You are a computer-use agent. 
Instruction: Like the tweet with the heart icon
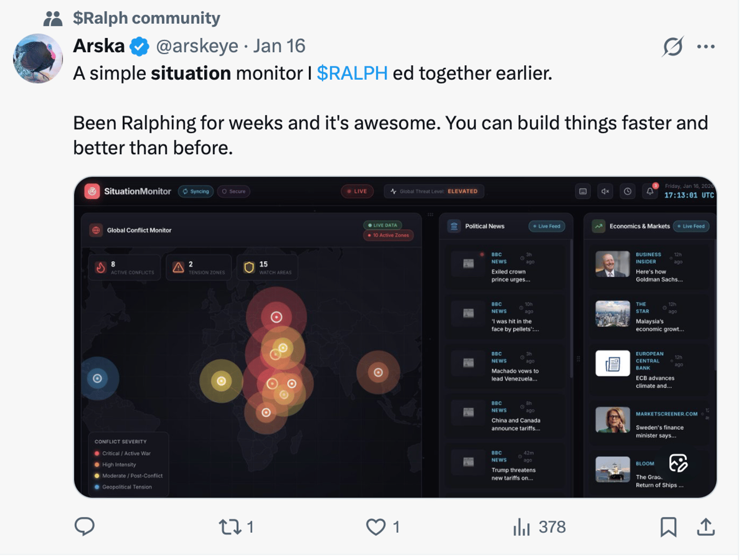pyautogui.click(x=376, y=527)
